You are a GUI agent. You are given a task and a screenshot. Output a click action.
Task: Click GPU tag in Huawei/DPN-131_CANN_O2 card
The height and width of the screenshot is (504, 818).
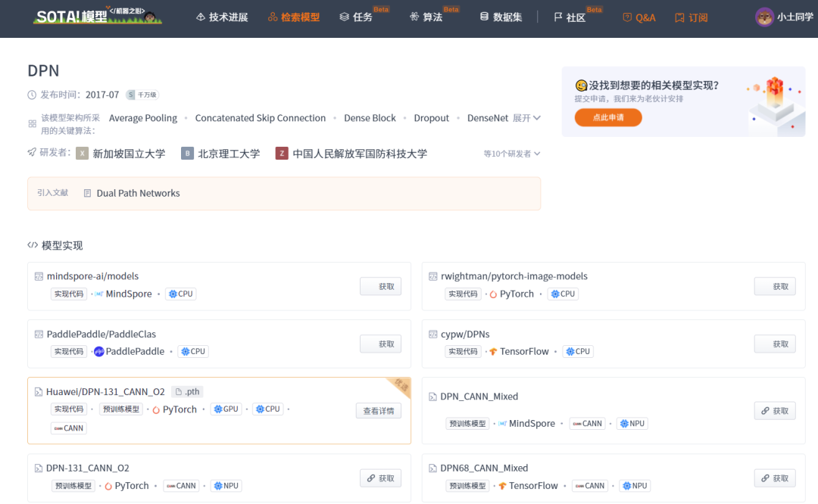point(226,409)
